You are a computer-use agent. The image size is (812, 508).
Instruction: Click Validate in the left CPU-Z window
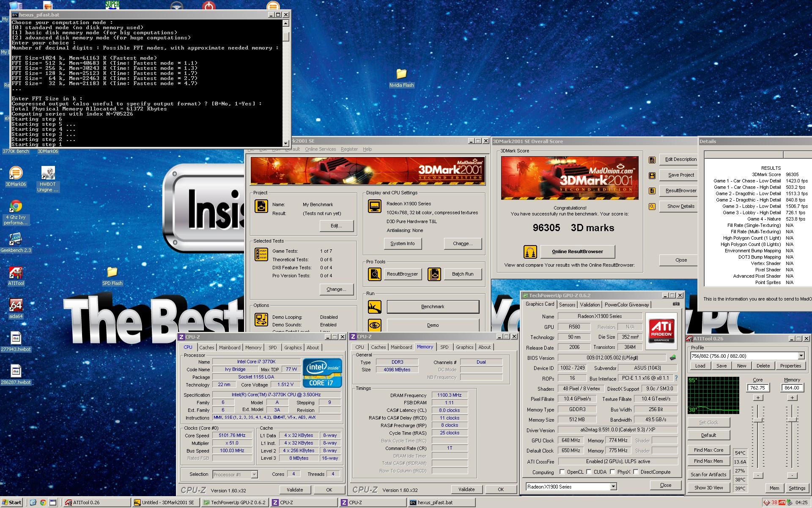(295, 490)
